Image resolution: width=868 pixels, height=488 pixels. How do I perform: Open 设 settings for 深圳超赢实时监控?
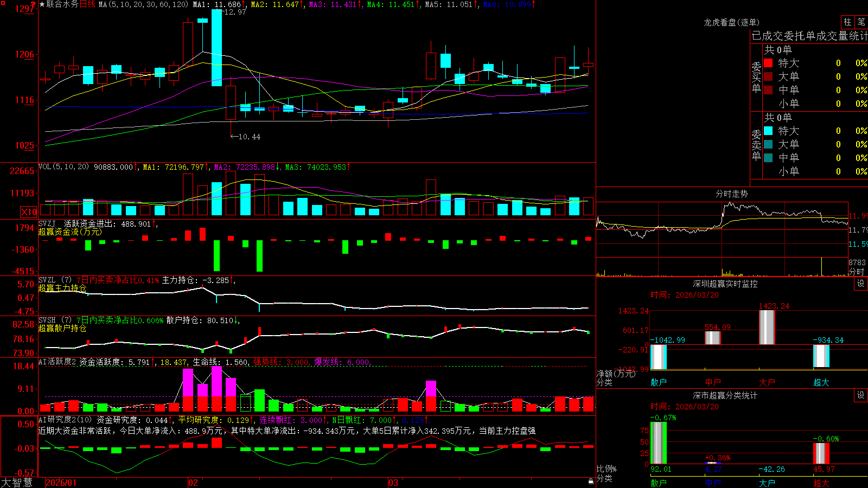click(x=861, y=284)
